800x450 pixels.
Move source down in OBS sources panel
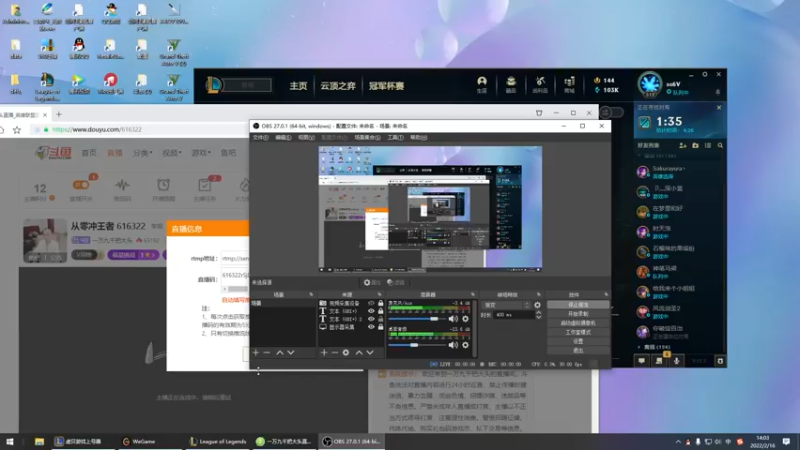[x=370, y=353]
